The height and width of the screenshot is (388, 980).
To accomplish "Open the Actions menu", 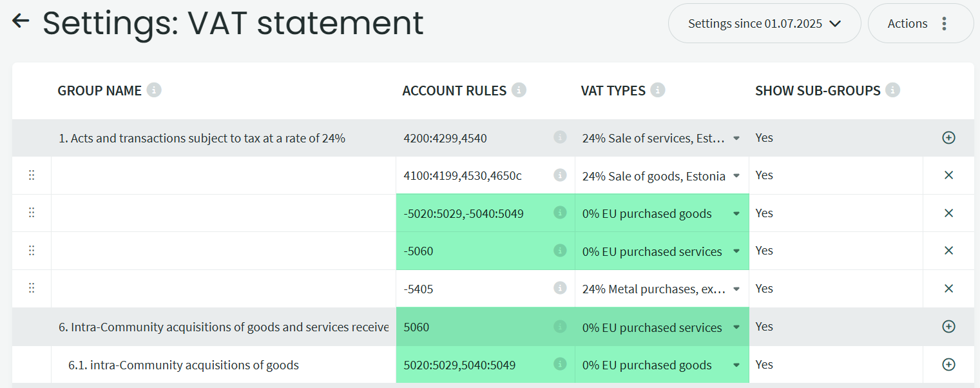I will (920, 24).
